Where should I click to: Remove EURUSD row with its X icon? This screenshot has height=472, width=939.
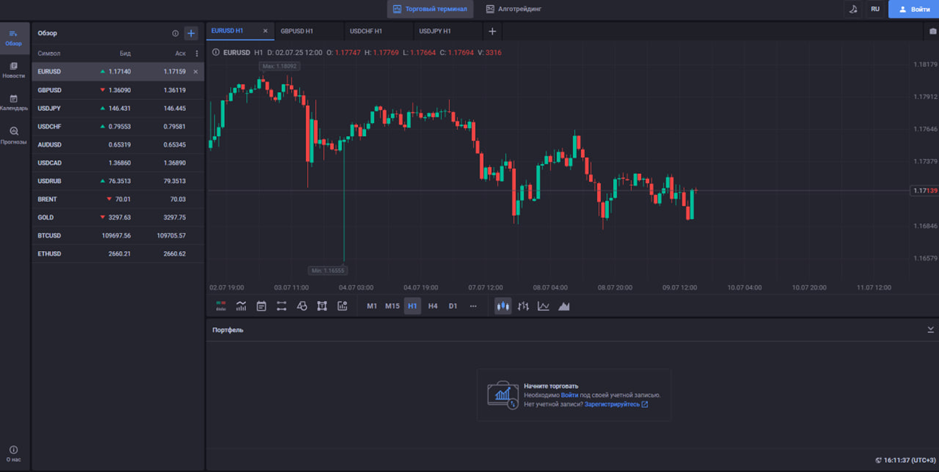coord(195,72)
